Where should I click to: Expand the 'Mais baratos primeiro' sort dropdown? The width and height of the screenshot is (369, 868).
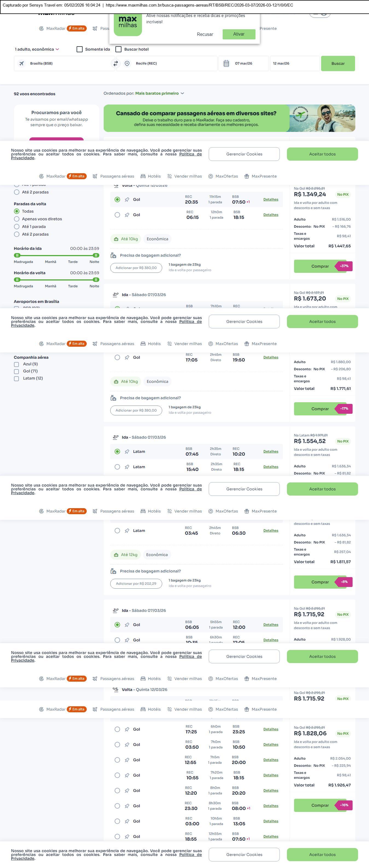(x=159, y=93)
